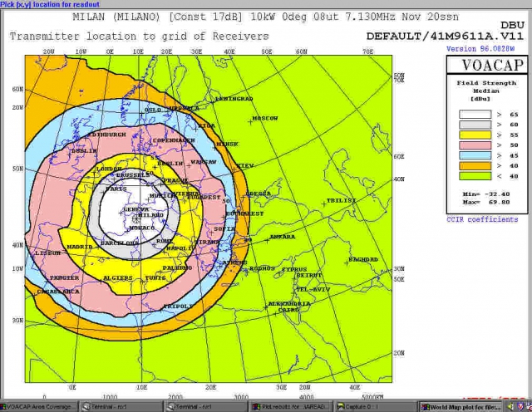This screenshot has width=532, height=412.
Task: Click the white > 65 dBu legend swatch
Action: pos(475,115)
